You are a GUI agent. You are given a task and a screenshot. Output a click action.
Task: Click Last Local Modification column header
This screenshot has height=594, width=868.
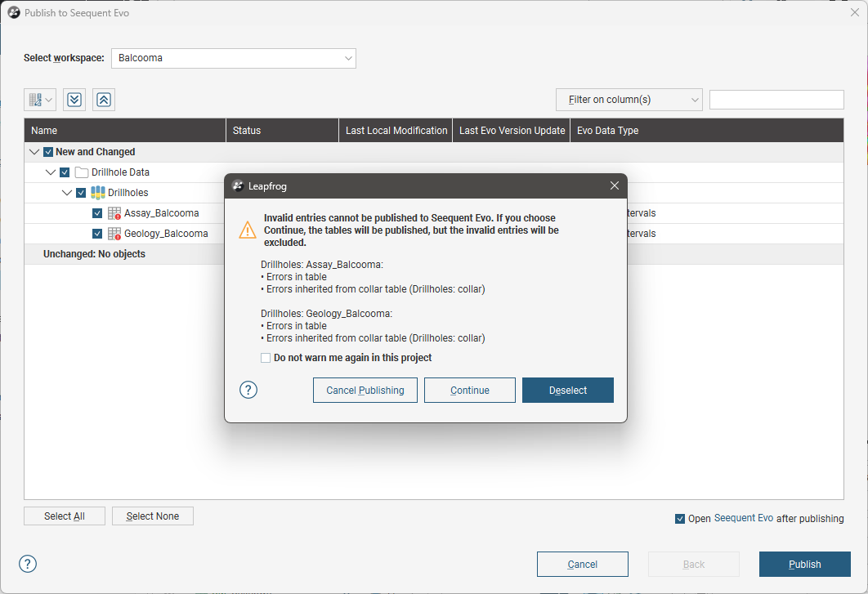(396, 131)
